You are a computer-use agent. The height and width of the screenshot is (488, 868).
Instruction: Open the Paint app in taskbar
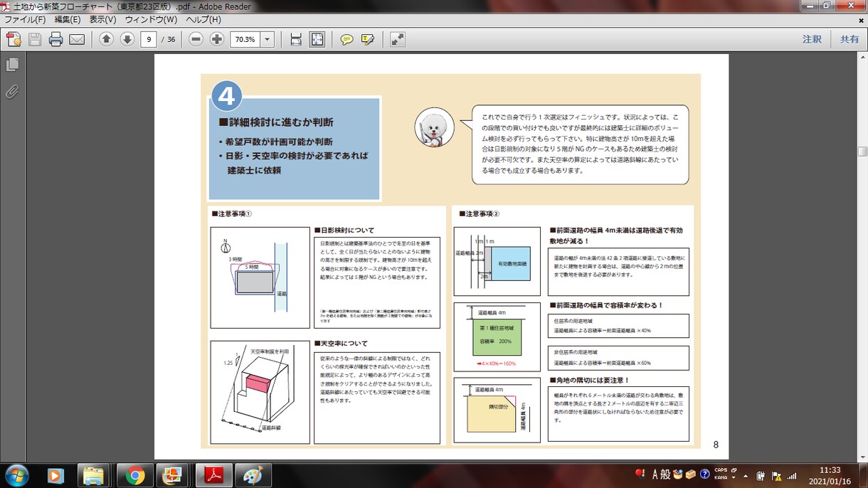(253, 475)
